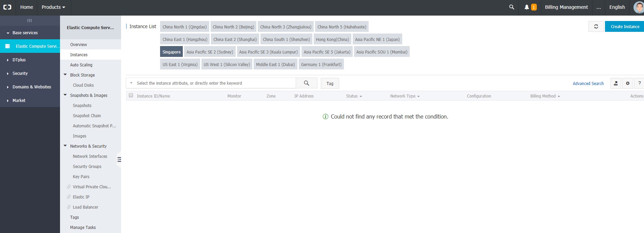
Task: Switch to China North 1 (Qingdao) region
Action: (184, 27)
